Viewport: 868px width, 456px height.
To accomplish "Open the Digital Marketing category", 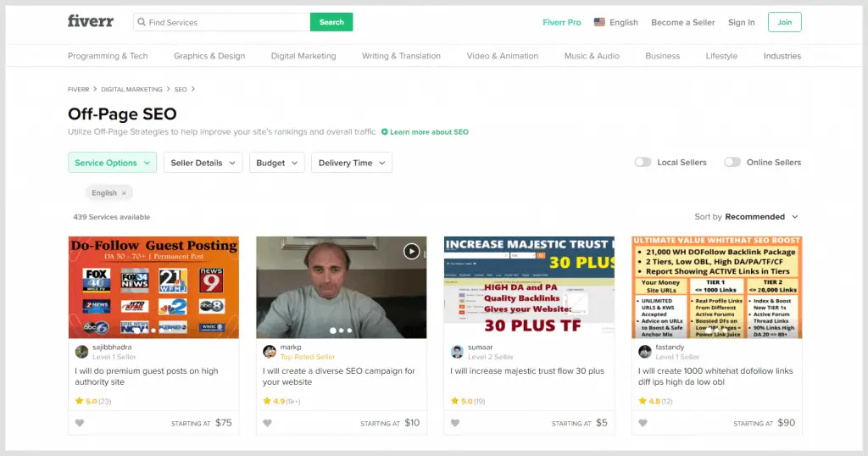I will [x=303, y=56].
